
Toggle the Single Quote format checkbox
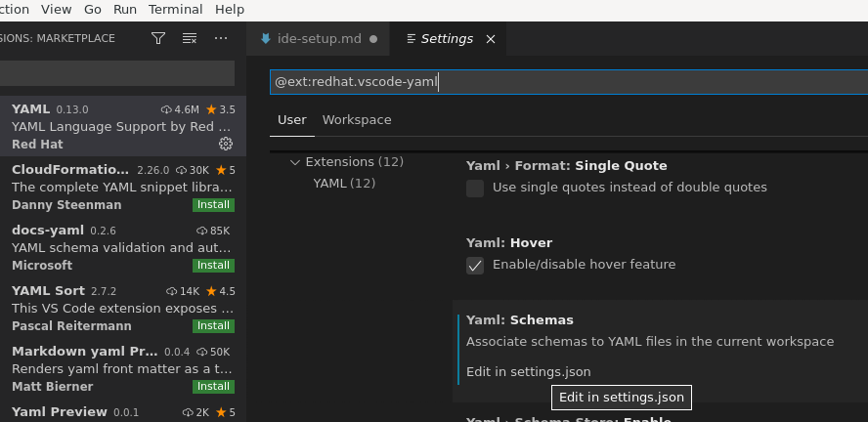(x=475, y=189)
